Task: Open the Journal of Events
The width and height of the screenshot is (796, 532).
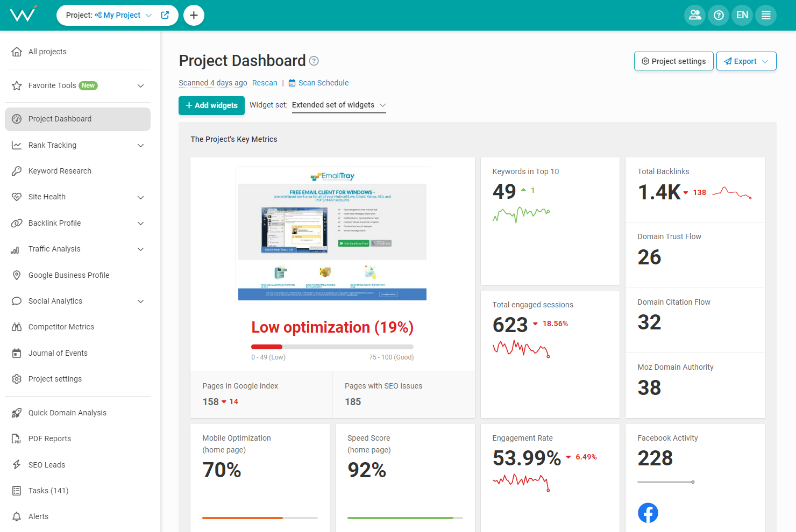Action: (58, 353)
